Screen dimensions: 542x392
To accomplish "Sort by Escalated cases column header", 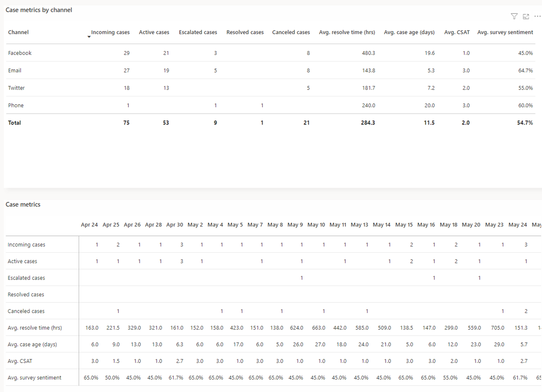I will tap(198, 32).
